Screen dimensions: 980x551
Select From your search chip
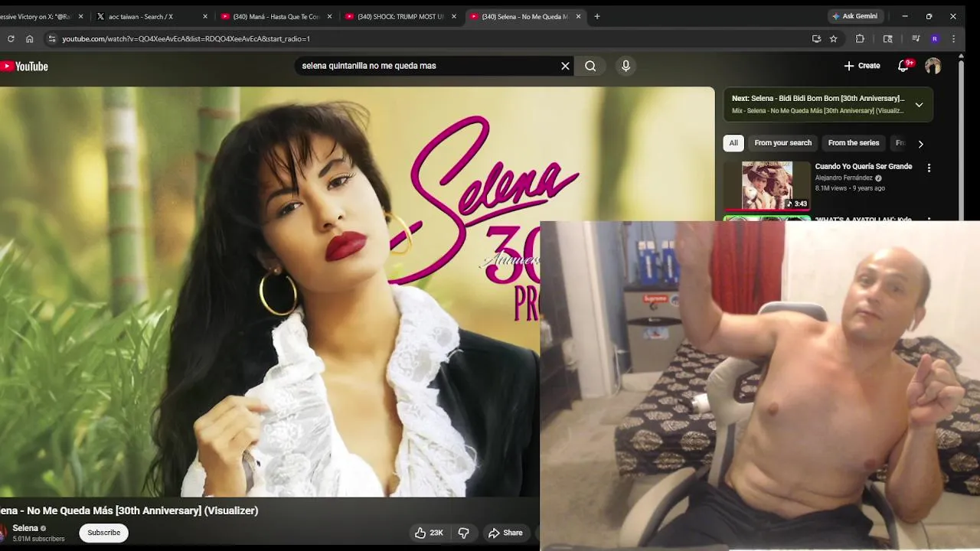point(782,143)
